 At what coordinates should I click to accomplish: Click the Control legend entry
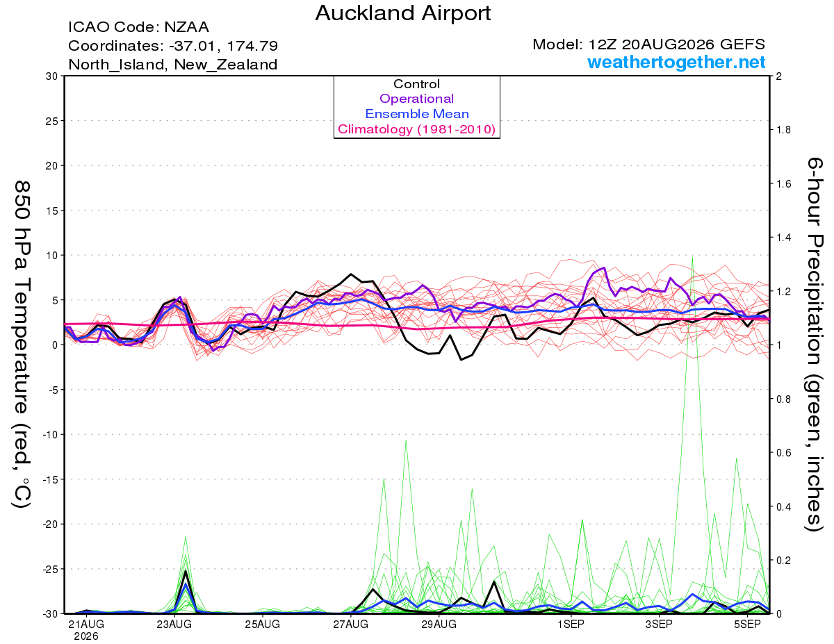coord(416,84)
